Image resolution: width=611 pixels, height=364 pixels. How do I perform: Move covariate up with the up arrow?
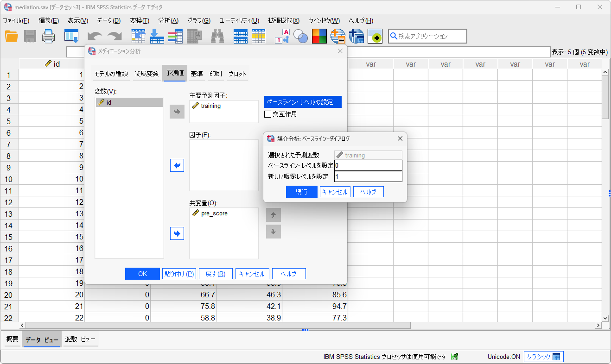(274, 215)
